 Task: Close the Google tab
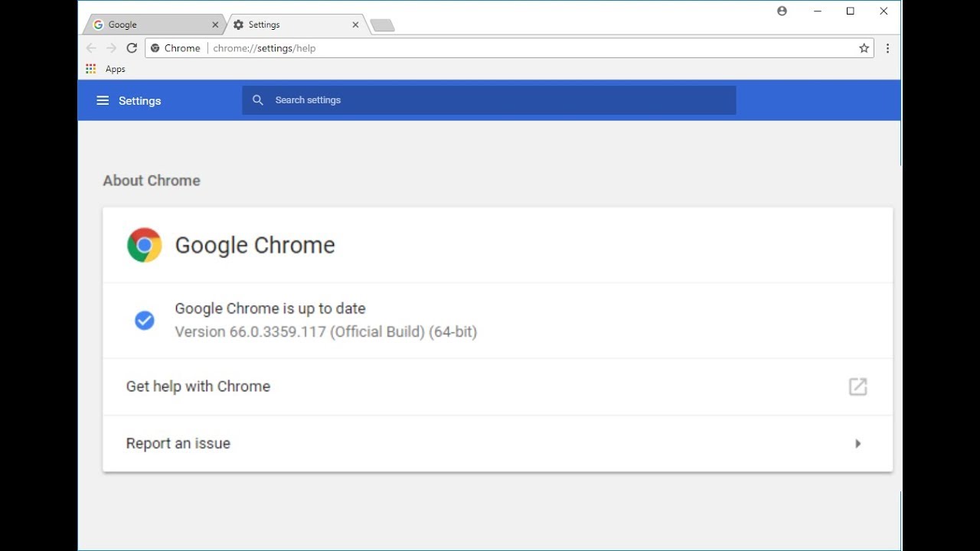[215, 24]
